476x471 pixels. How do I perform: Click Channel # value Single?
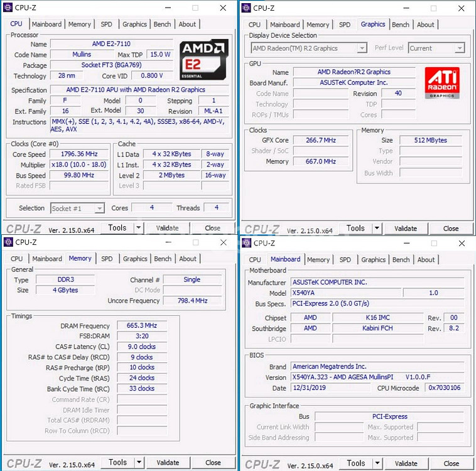[192, 279]
